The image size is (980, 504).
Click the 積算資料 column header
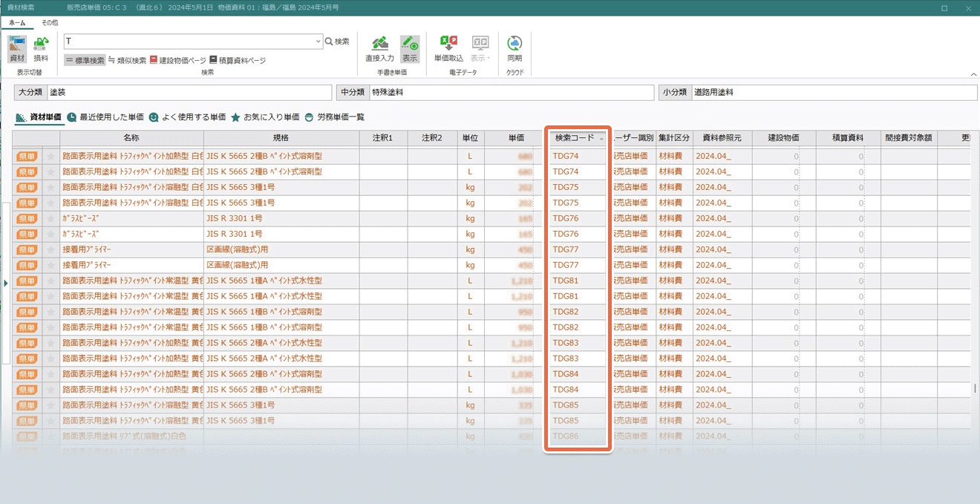846,138
